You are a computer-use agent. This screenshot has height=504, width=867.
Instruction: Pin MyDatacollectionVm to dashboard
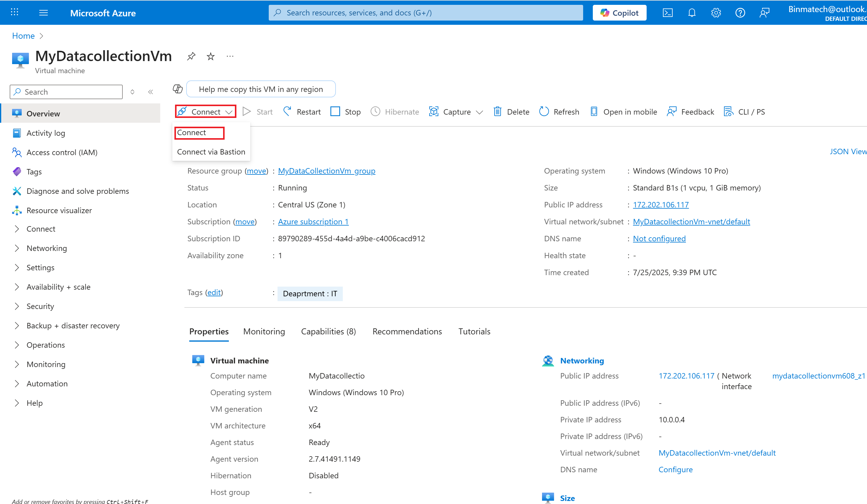191,57
